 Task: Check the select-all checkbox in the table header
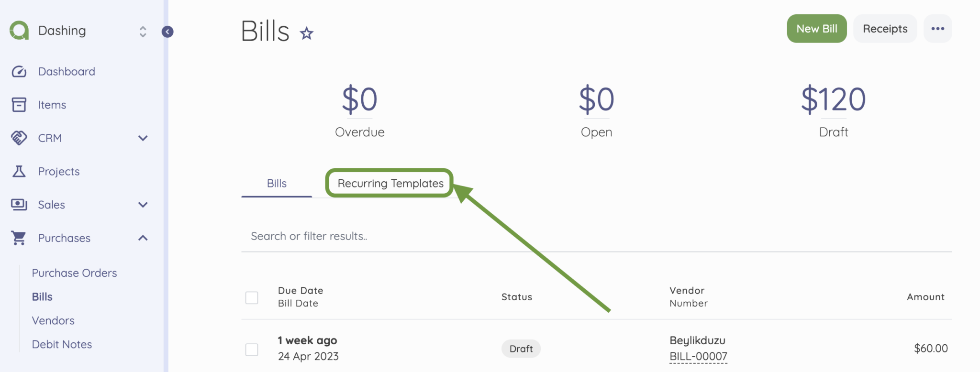[x=252, y=297]
